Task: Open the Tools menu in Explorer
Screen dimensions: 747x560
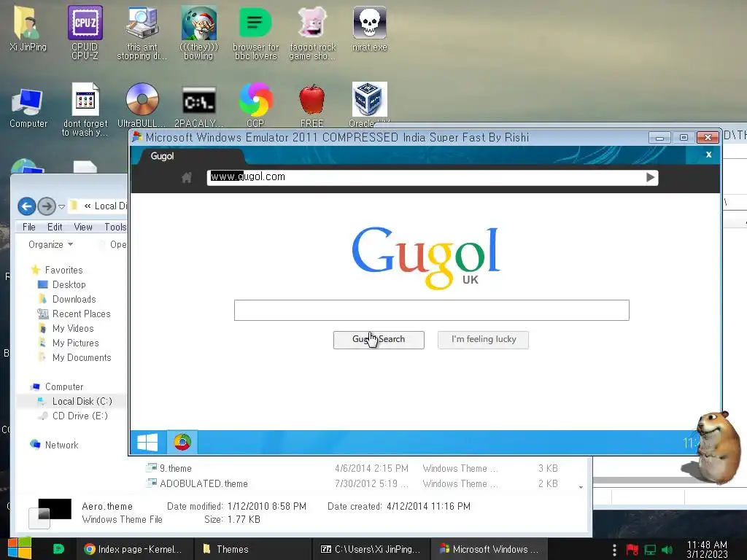Action: pyautogui.click(x=115, y=227)
